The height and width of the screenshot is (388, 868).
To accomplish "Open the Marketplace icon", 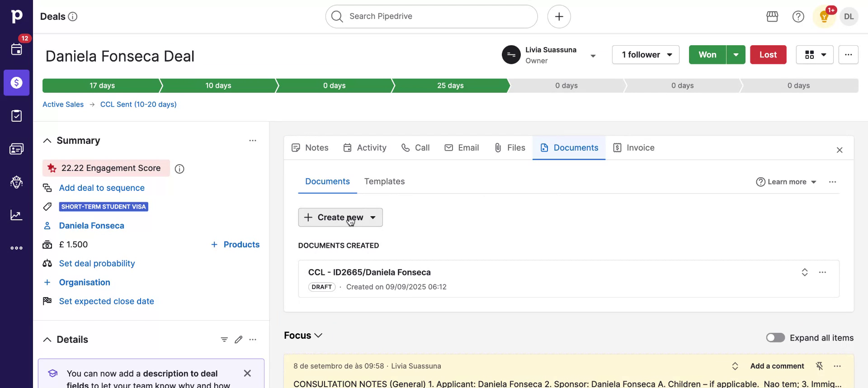I will (772, 17).
